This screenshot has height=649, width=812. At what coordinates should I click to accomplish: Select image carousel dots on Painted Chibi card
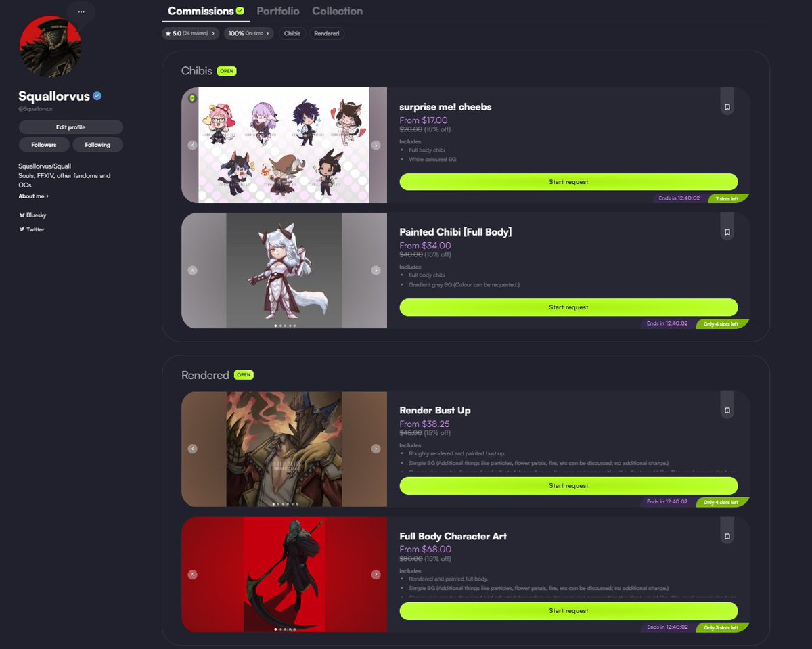tap(284, 326)
